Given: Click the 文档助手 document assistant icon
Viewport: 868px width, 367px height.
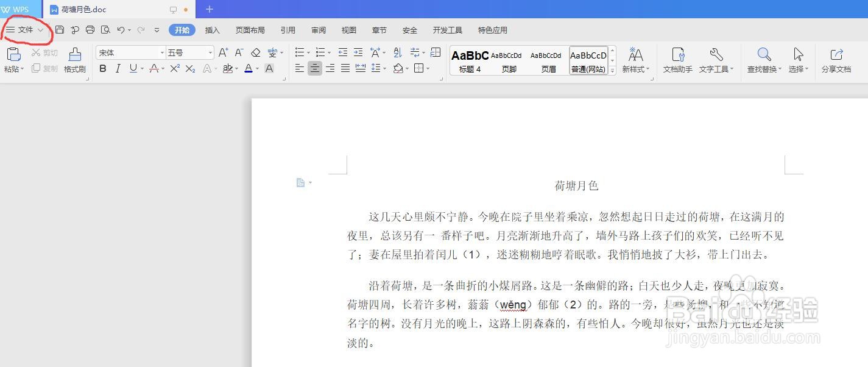Looking at the screenshot, I should pos(676,59).
